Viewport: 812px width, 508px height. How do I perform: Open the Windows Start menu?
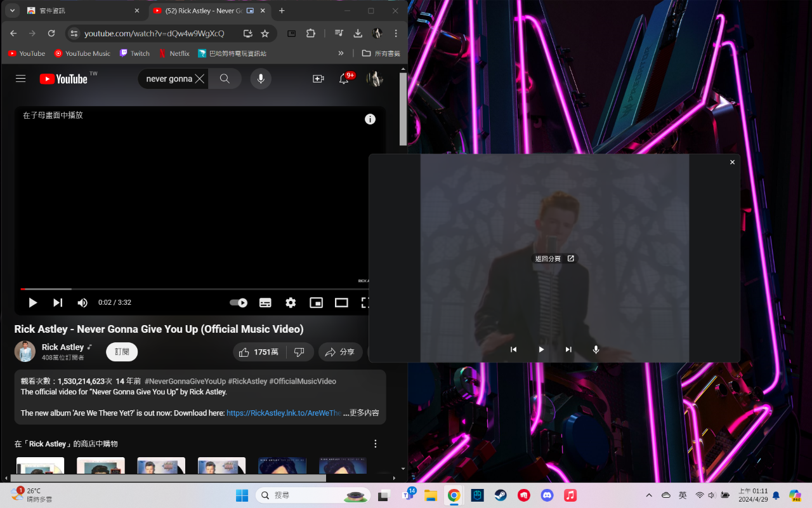point(242,495)
